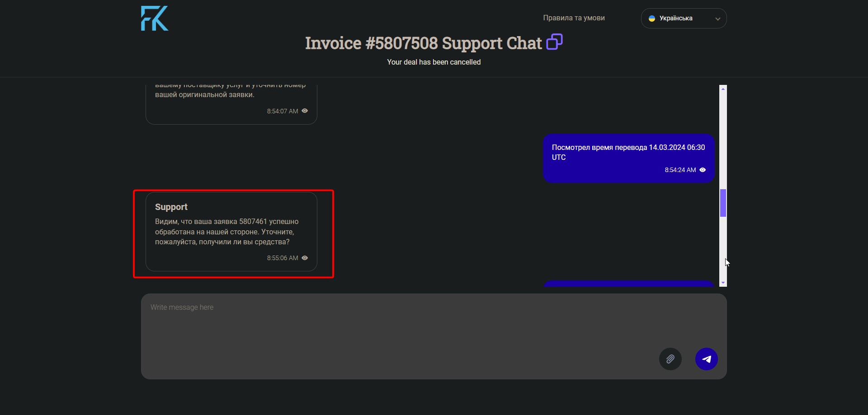
Task: Click the FK logo
Action: [155, 19]
